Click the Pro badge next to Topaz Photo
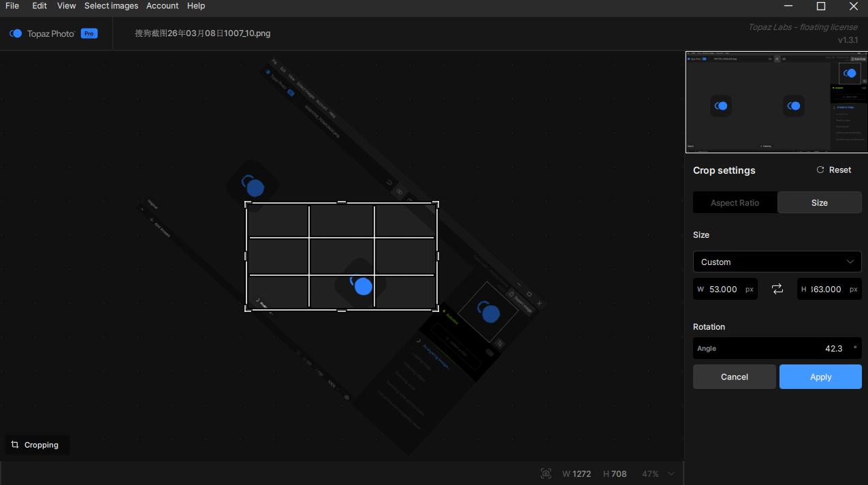This screenshot has width=868, height=485. 89,33
